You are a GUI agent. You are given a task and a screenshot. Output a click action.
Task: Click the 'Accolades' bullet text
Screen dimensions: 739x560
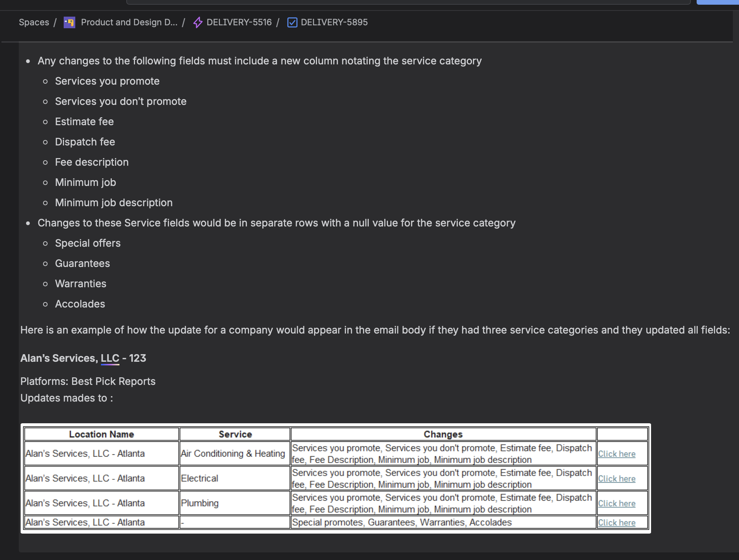pyautogui.click(x=80, y=304)
